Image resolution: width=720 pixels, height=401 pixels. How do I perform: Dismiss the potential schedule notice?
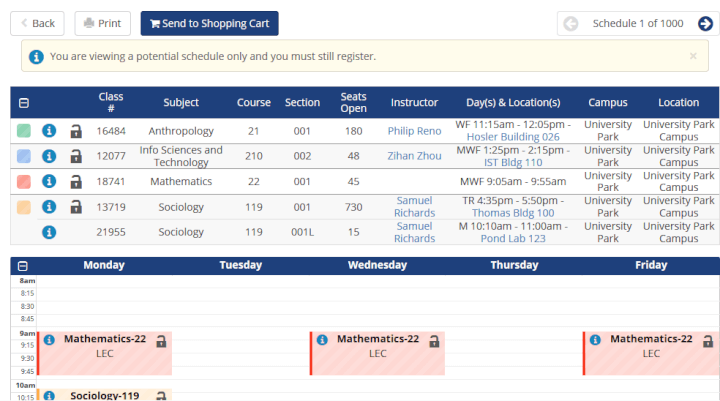pyautogui.click(x=693, y=56)
